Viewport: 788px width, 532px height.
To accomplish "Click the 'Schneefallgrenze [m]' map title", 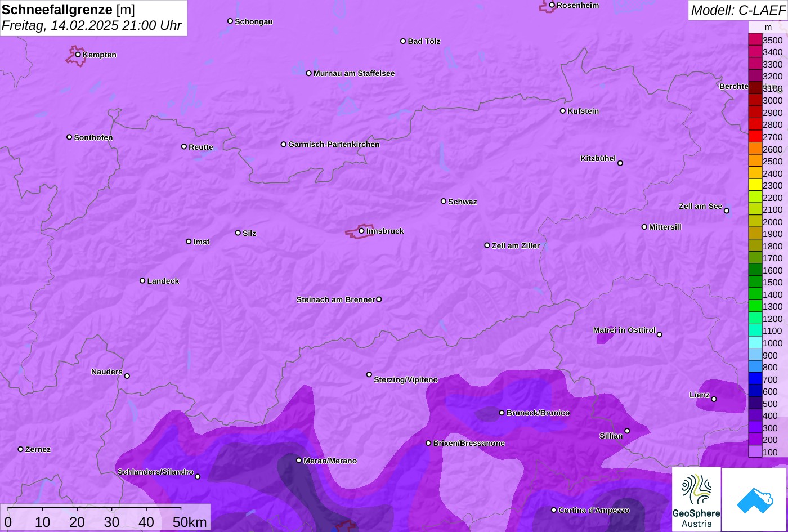I will click(x=68, y=10).
